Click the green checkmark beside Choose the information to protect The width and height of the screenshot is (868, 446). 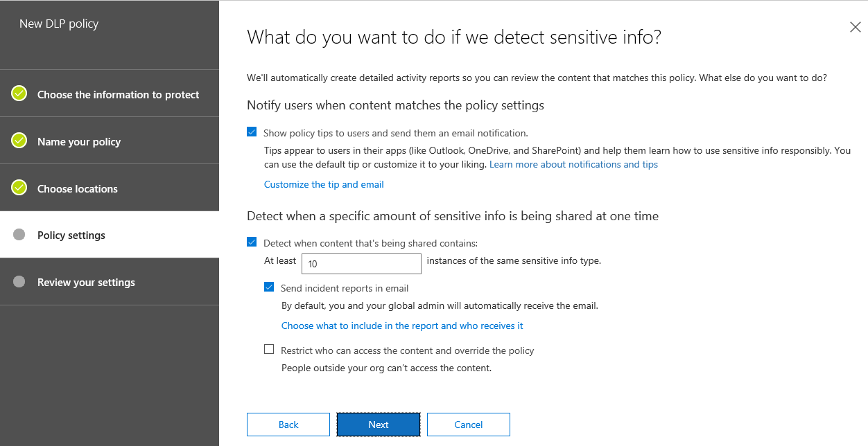(x=20, y=93)
